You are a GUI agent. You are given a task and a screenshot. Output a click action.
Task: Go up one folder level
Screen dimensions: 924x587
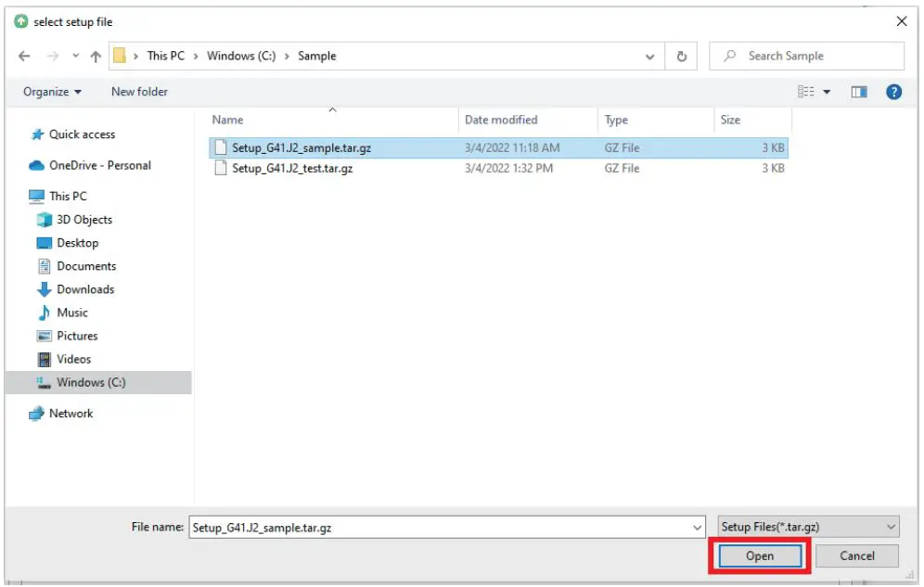point(96,56)
